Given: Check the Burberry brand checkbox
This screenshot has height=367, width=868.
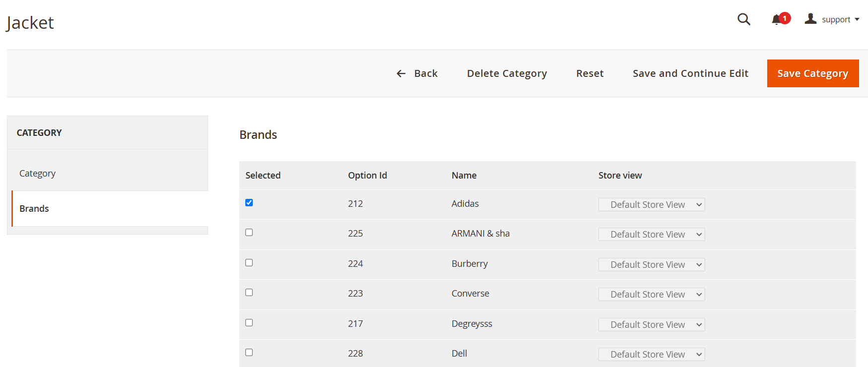Looking at the screenshot, I should coord(249,263).
